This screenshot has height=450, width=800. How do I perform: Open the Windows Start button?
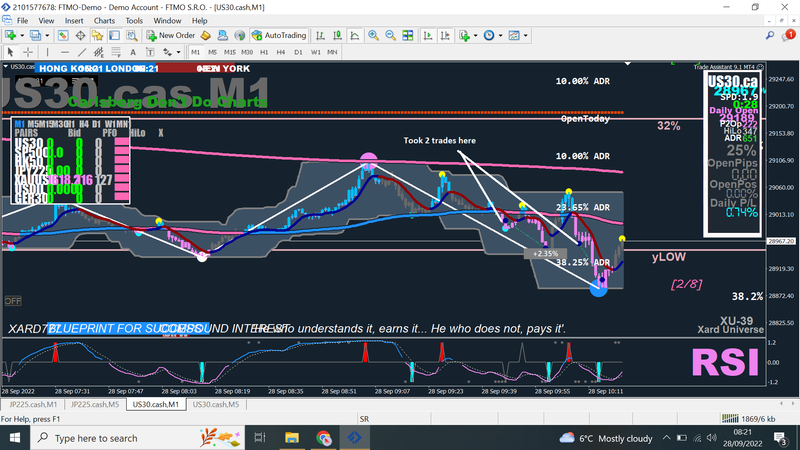(x=15, y=438)
